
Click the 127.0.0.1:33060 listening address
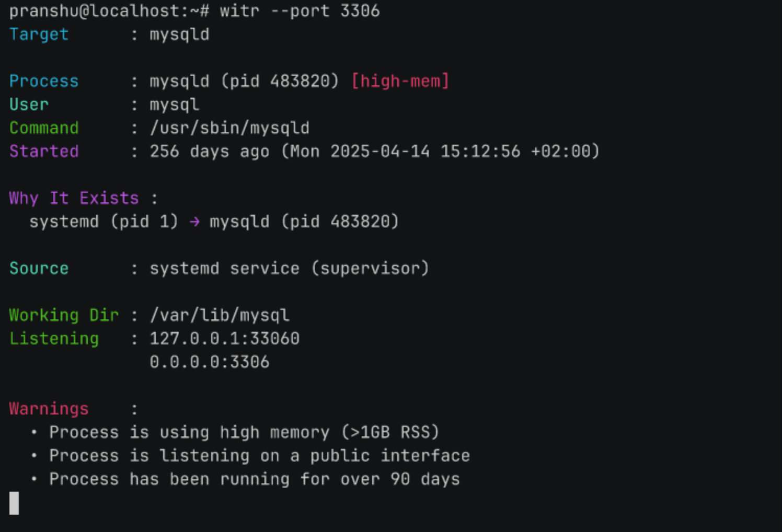tap(225, 339)
